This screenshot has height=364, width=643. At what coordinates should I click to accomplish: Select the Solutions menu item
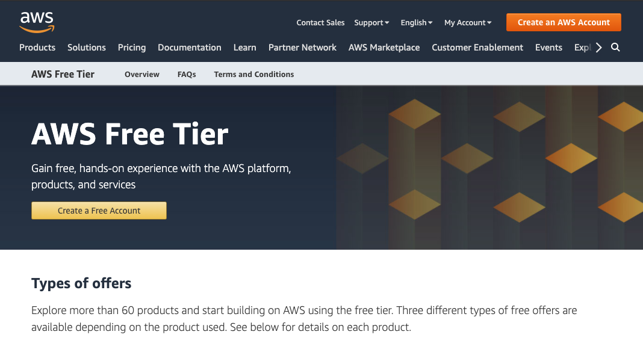click(87, 48)
